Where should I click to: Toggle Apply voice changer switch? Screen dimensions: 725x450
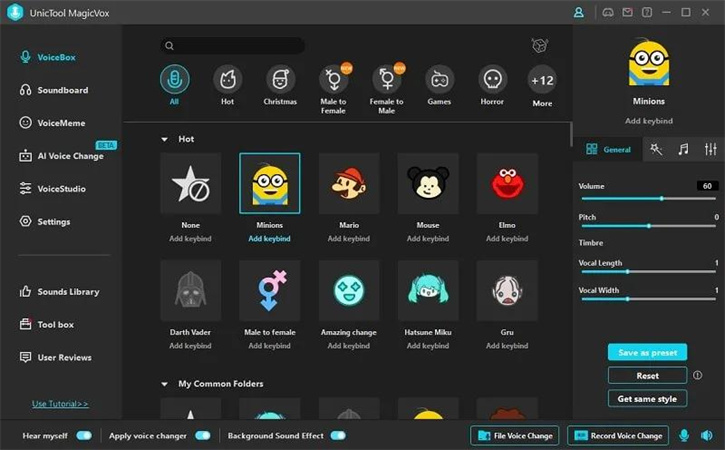(x=203, y=436)
